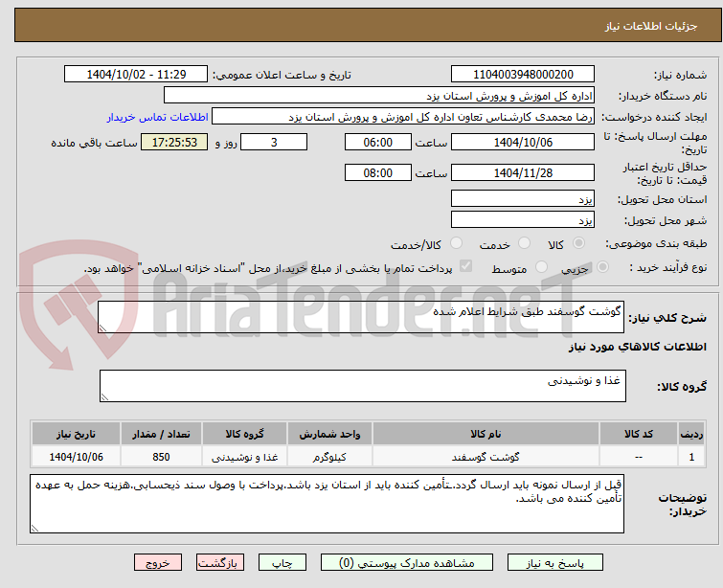The height and width of the screenshot is (588, 723).
Task: Click the validity time field 08:00
Action: [x=378, y=173]
